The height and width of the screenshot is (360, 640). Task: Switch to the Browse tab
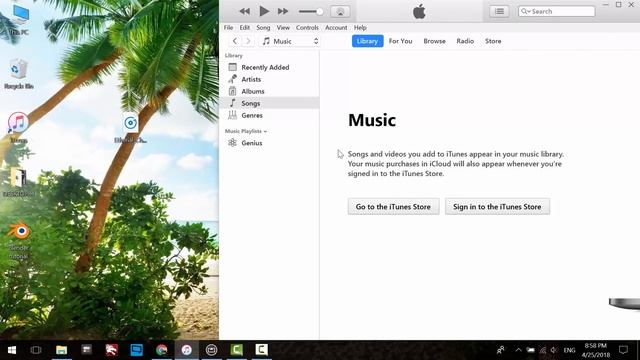(434, 41)
